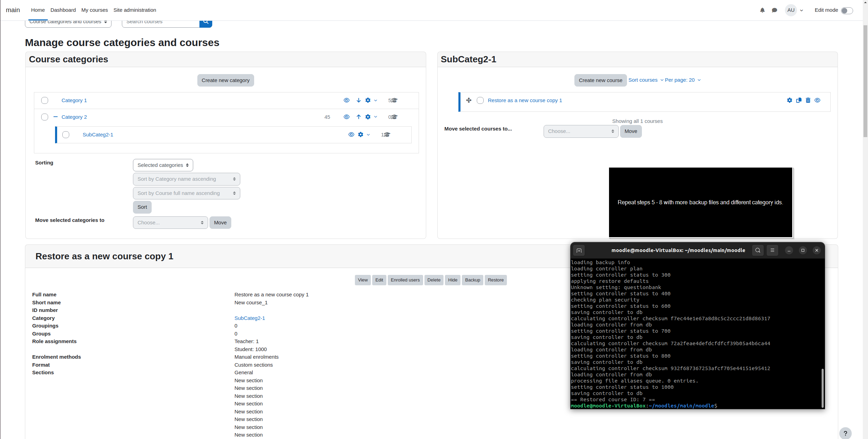Open My courses in top navigation
Screen dimensions: 868x439
[95, 10]
